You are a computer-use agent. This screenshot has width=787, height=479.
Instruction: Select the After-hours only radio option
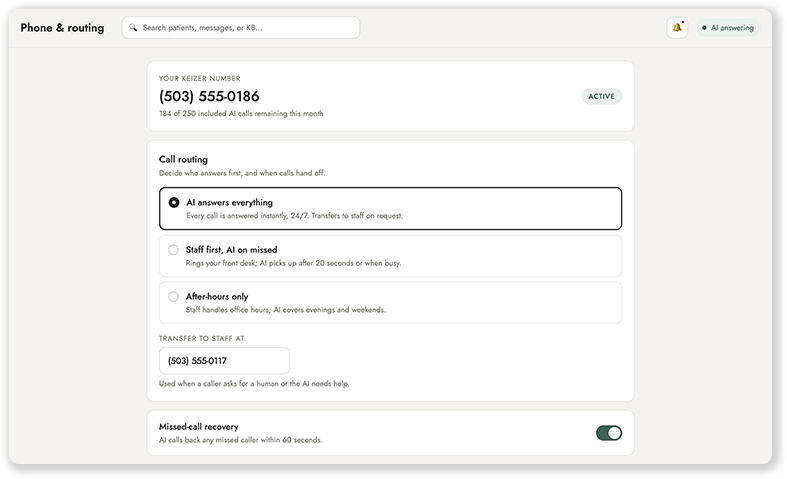coord(173,296)
